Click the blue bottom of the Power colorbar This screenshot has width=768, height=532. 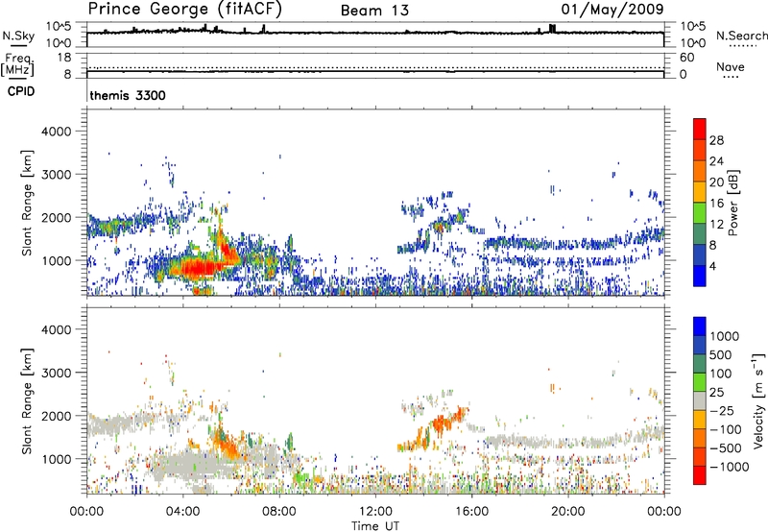click(700, 276)
